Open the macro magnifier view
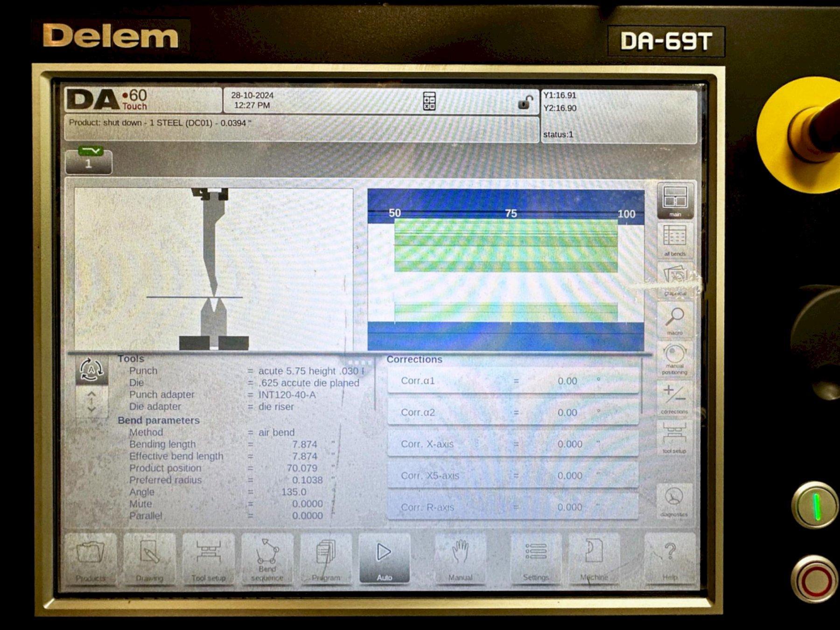This screenshot has width=840, height=630. click(x=675, y=319)
